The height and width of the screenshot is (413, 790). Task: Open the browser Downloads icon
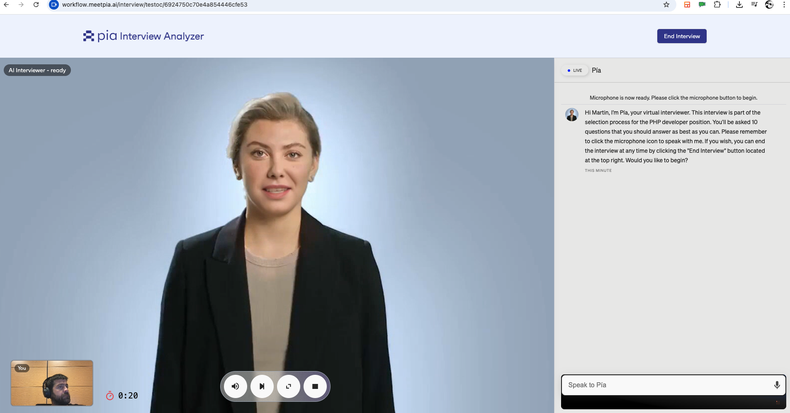(x=739, y=5)
